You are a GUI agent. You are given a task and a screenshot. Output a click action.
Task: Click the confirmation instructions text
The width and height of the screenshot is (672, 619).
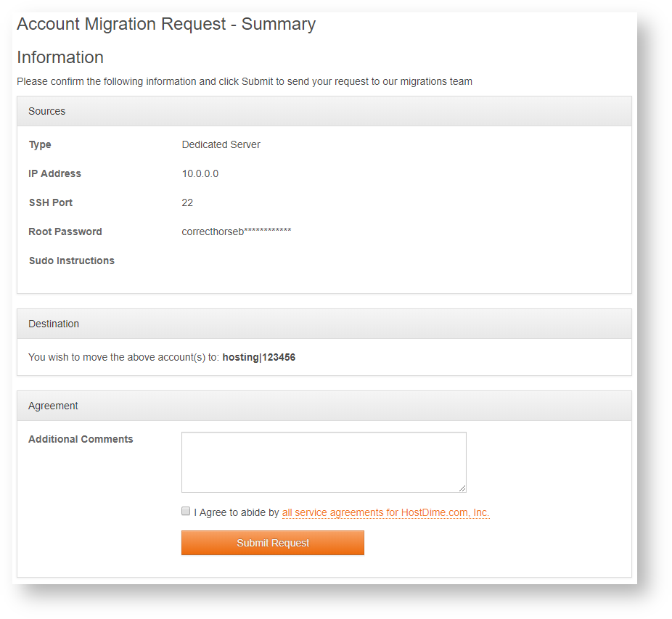pos(245,81)
